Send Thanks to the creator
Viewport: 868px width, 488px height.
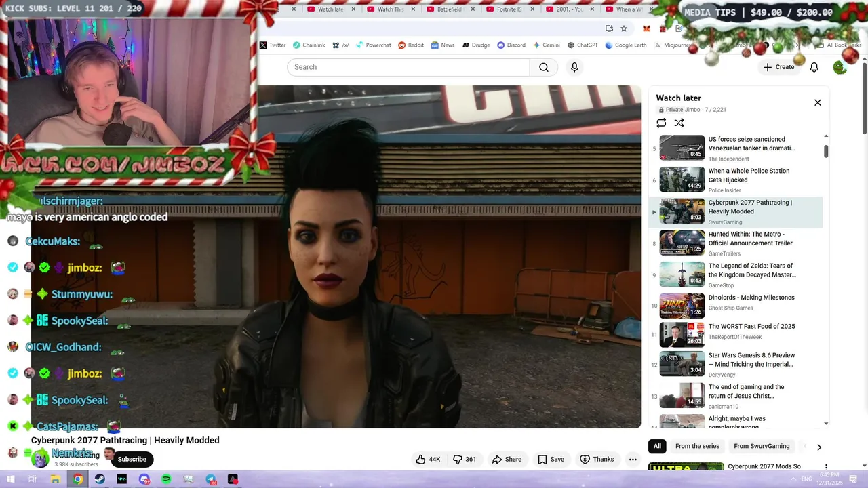pyautogui.click(x=597, y=459)
